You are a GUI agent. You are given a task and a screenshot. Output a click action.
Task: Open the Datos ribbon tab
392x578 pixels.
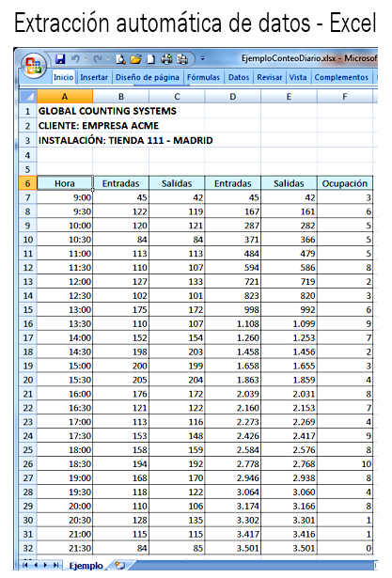[x=239, y=77]
